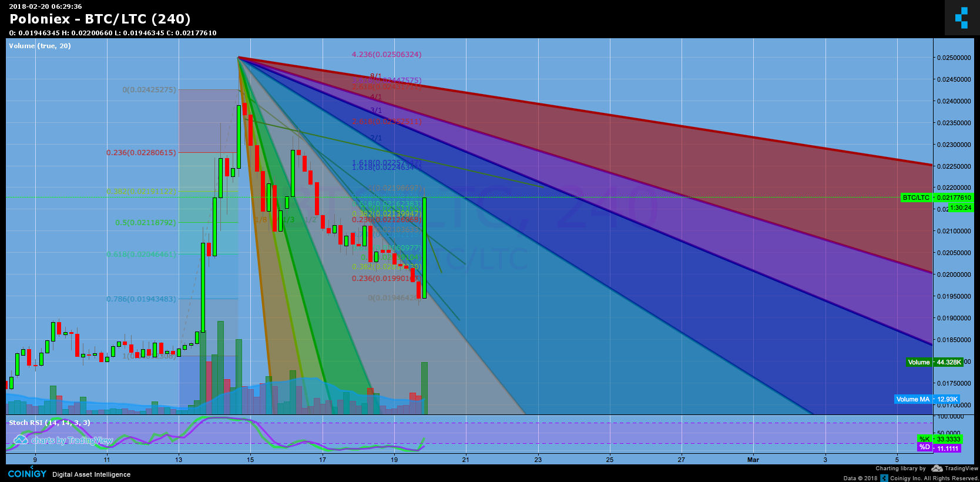
Task: Click the date axis label '19'
Action: click(x=394, y=460)
